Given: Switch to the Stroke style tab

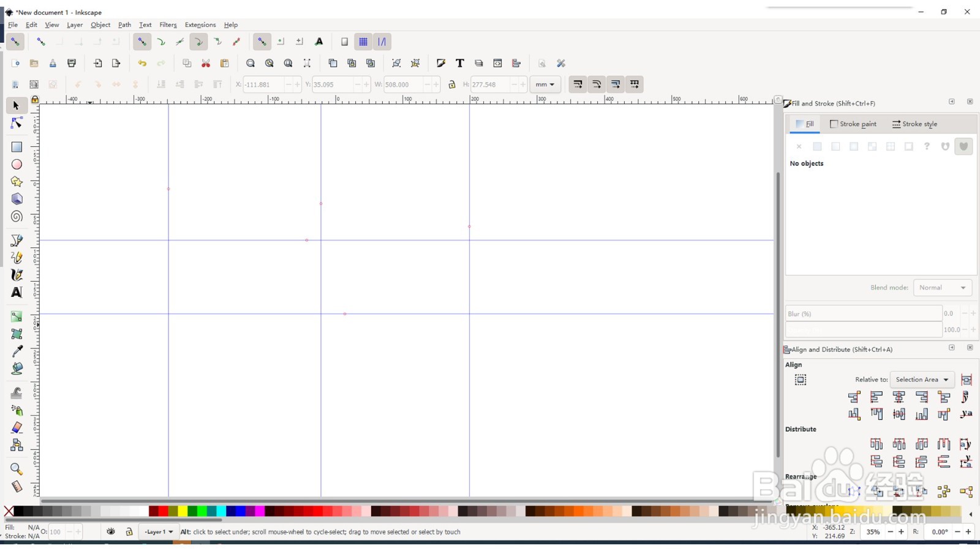Looking at the screenshot, I should (x=914, y=124).
